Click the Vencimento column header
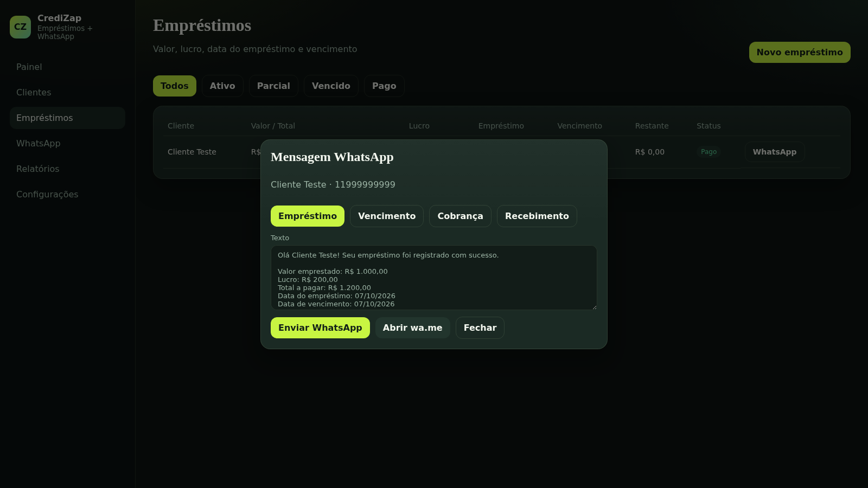 (579, 126)
